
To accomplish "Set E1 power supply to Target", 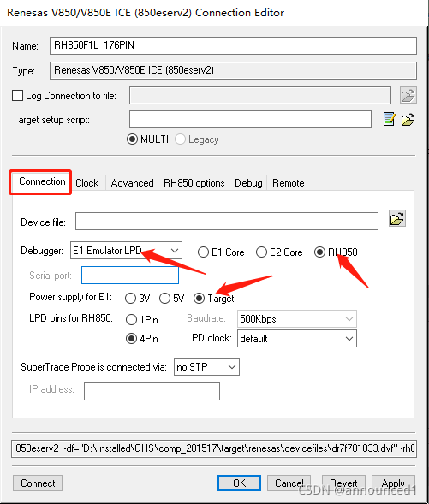I will [199, 299].
